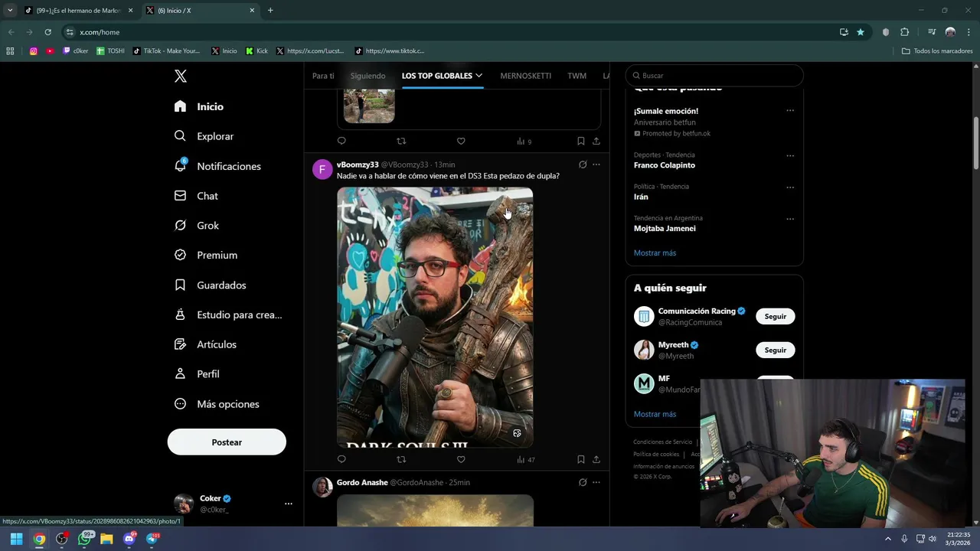Viewport: 980px width, 551px height.
Task: Expand LOS TOP GLOBALES chevron
Action: 479,76
